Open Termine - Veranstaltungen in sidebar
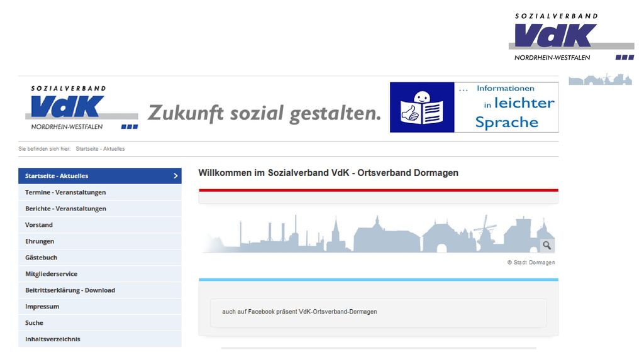 100,192
